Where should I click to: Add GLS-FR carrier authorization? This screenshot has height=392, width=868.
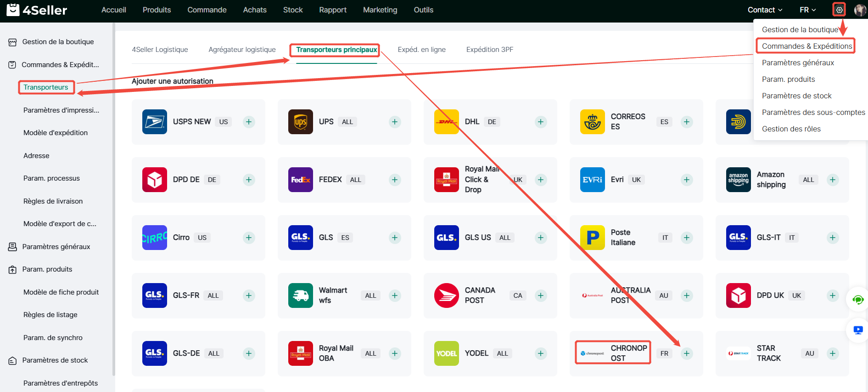249,295
